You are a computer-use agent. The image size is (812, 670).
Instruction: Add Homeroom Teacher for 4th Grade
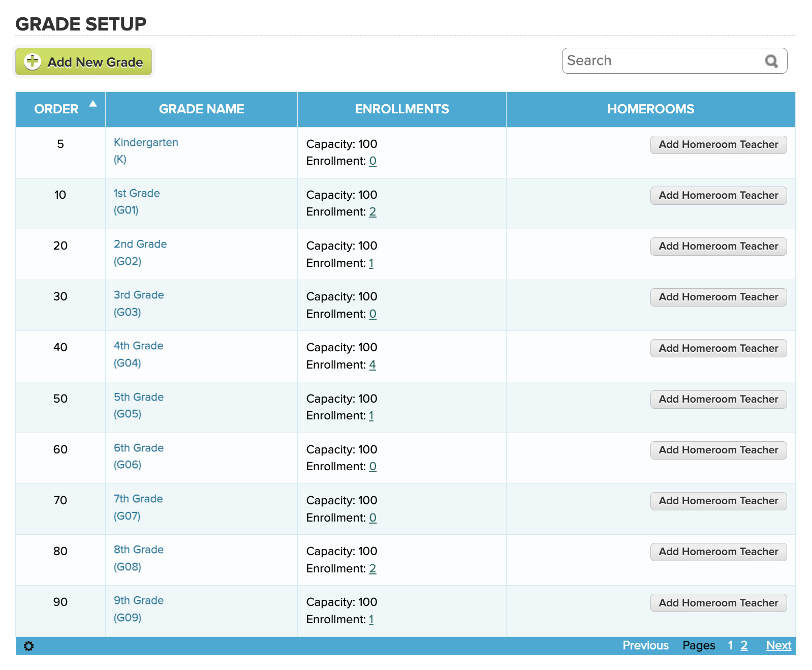(719, 348)
